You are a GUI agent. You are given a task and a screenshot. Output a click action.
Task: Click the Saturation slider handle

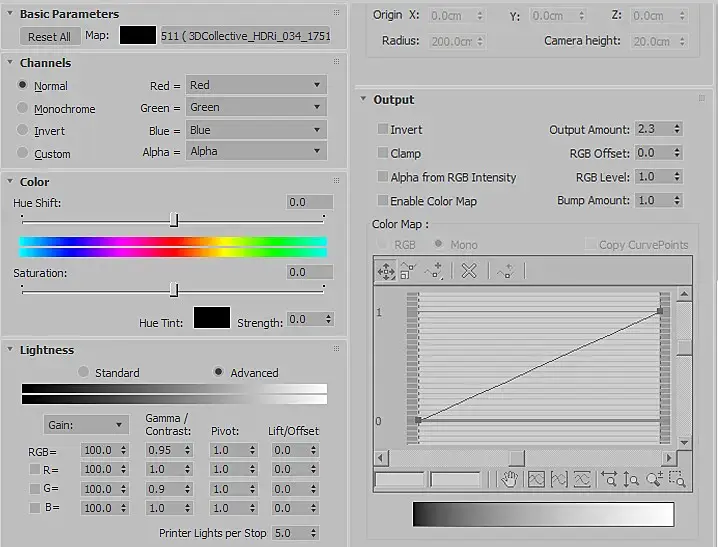click(174, 290)
